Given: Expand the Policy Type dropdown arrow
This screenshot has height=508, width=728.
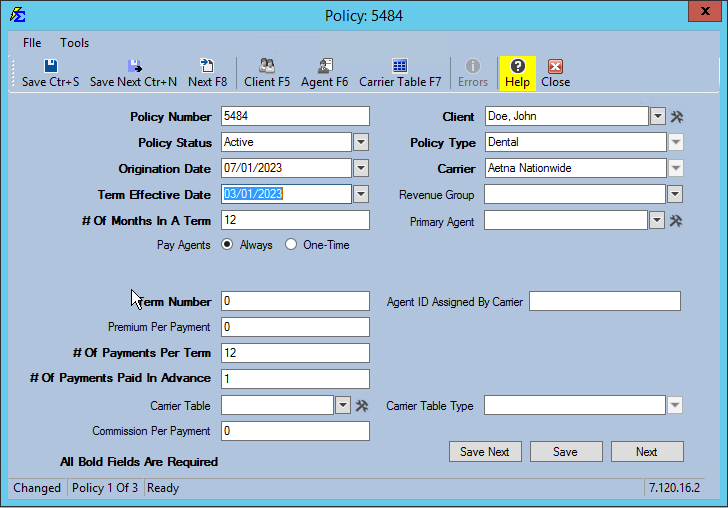Looking at the screenshot, I should [x=676, y=142].
